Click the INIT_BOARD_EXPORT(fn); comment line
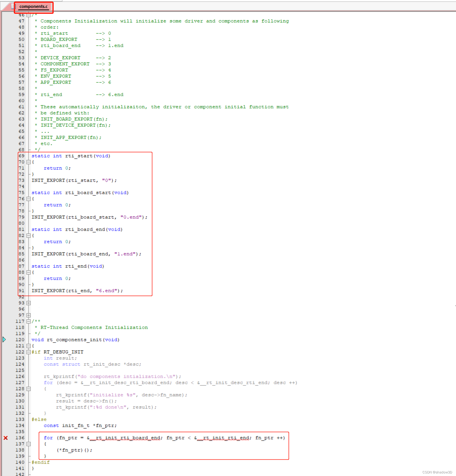 pyautogui.click(x=74, y=119)
